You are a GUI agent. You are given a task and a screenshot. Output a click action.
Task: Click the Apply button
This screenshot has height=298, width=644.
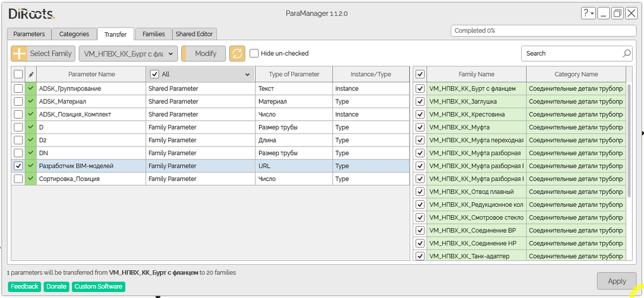pos(617,281)
